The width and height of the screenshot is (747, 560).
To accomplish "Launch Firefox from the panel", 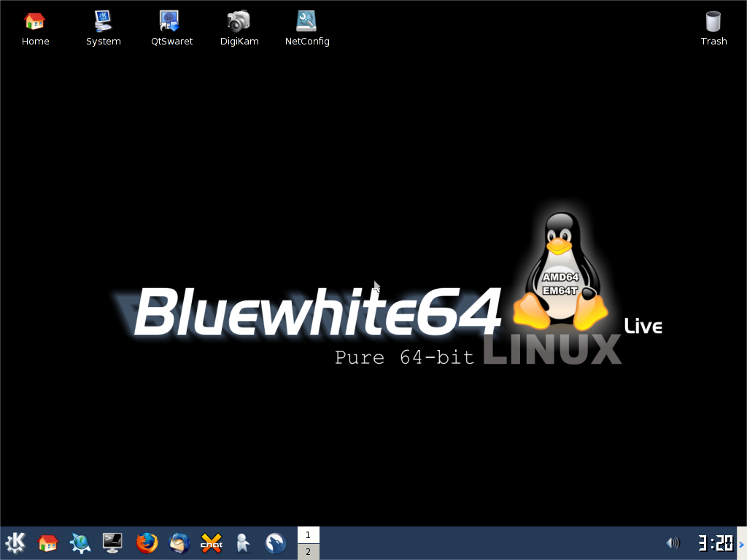I will (147, 542).
